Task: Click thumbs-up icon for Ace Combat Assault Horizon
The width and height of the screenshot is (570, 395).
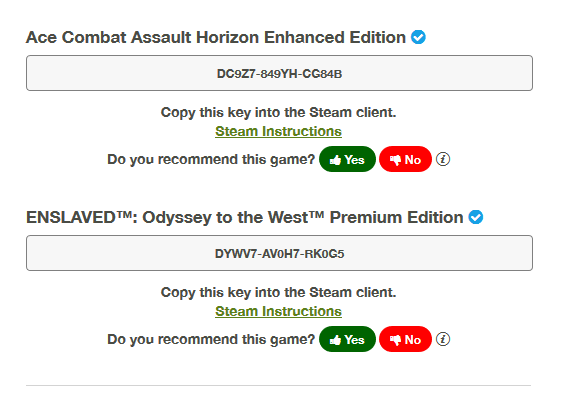Action: pyautogui.click(x=336, y=160)
